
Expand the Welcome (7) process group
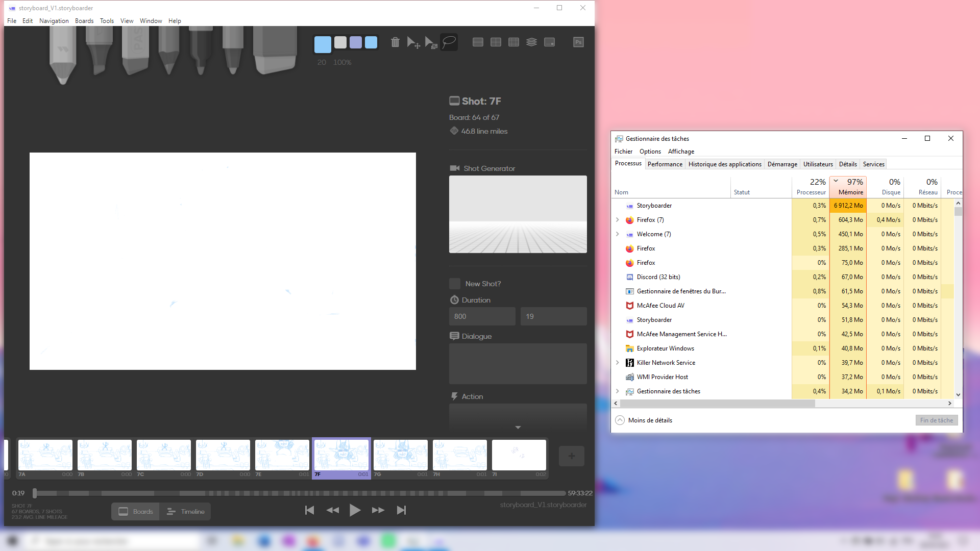618,234
